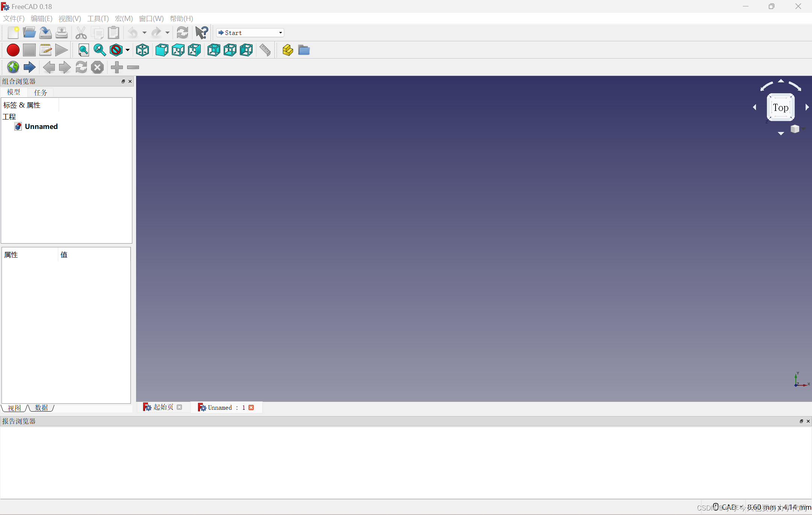The width and height of the screenshot is (812, 515).
Task: Expand the draw style dropdown arrow
Action: click(x=128, y=50)
